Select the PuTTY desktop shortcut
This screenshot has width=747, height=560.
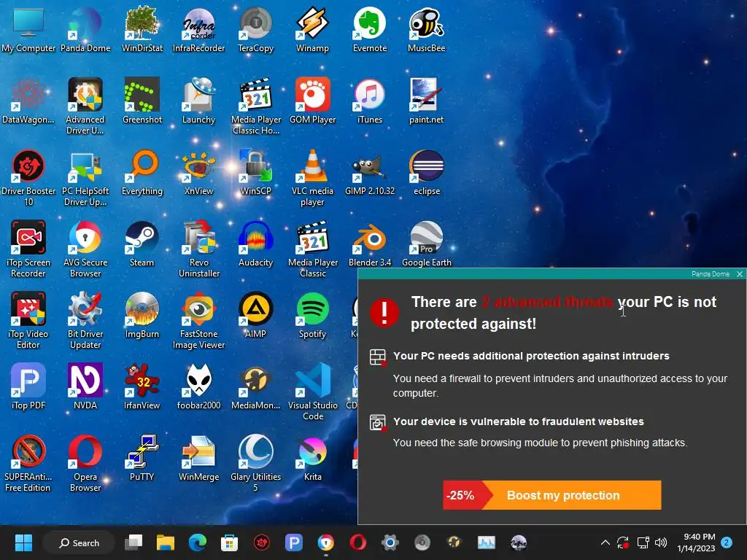142,458
